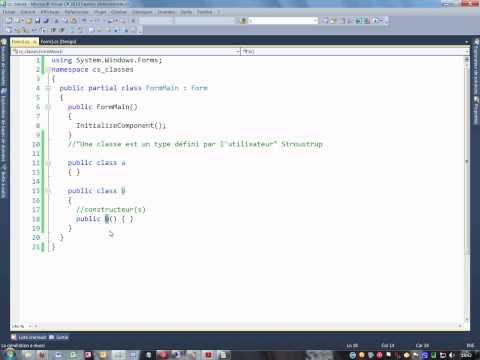
Task: Open the list of open document tabs
Action: pyautogui.click(x=467, y=42)
